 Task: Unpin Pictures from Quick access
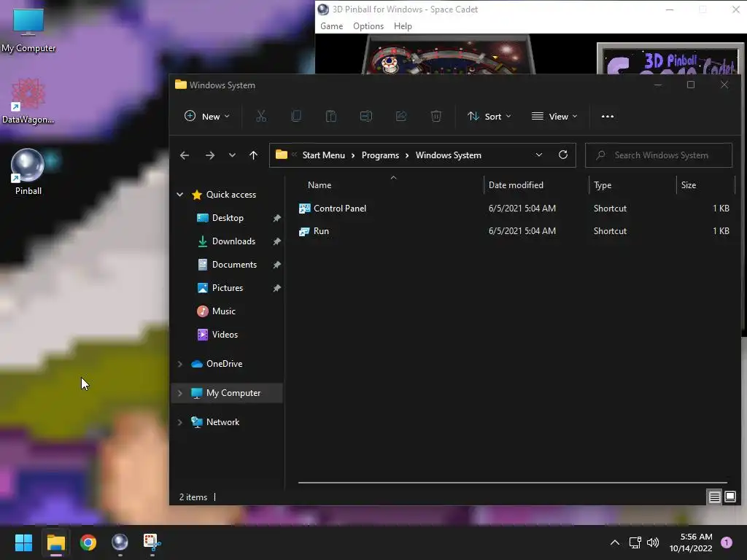tap(276, 288)
